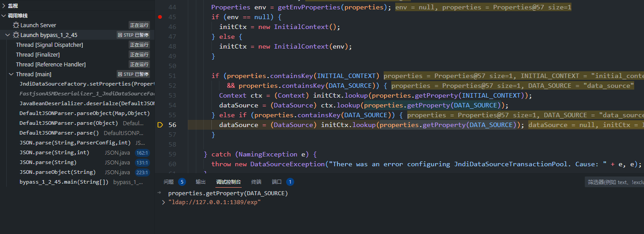This screenshot has width=644, height=234.
Task: Collapse the Thread [main] stack tree
Action: pos(11,74)
